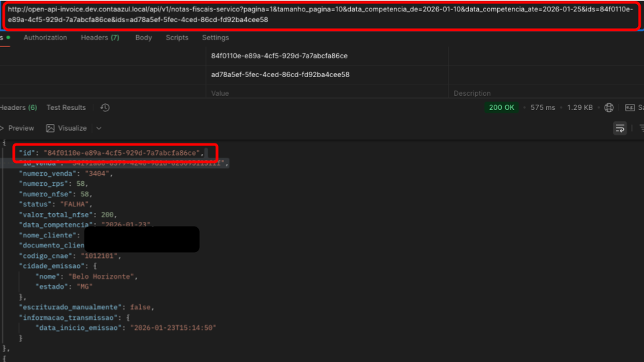Click the "numero_nfse": 58 line
The height and width of the screenshot is (362, 644).
tap(56, 194)
